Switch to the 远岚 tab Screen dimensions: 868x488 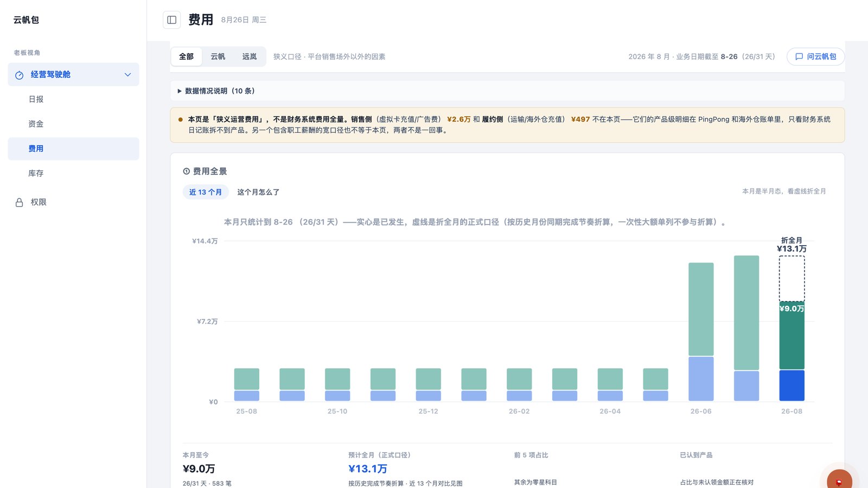click(x=250, y=56)
